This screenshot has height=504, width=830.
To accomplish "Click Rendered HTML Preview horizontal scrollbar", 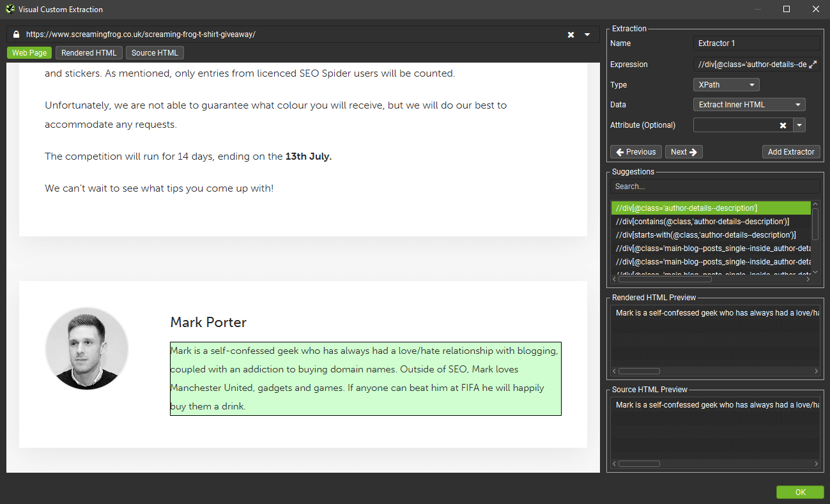I will point(639,371).
